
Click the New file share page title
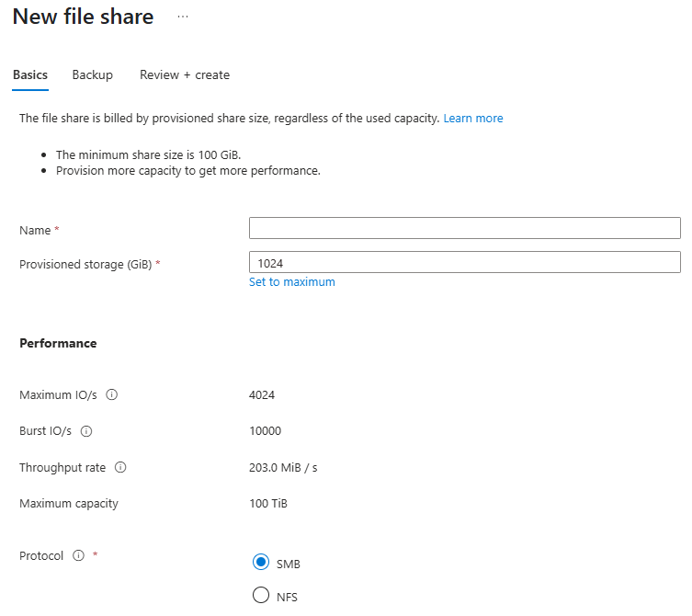(84, 17)
